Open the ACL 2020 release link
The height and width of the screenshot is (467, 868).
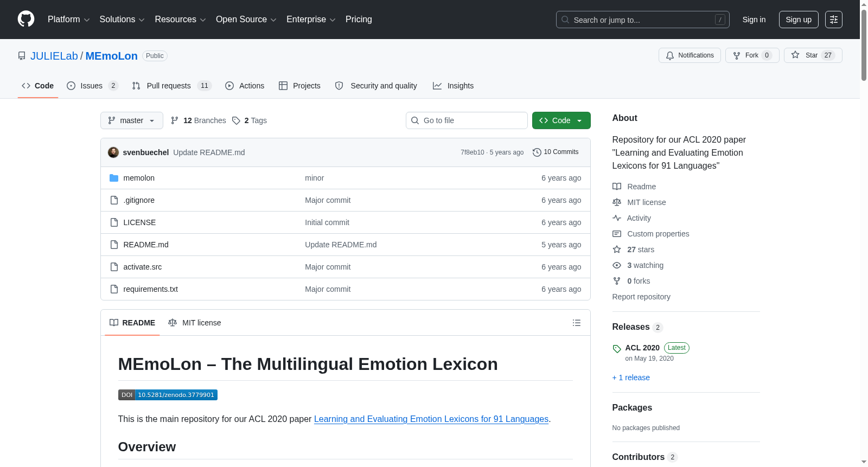[x=642, y=348]
